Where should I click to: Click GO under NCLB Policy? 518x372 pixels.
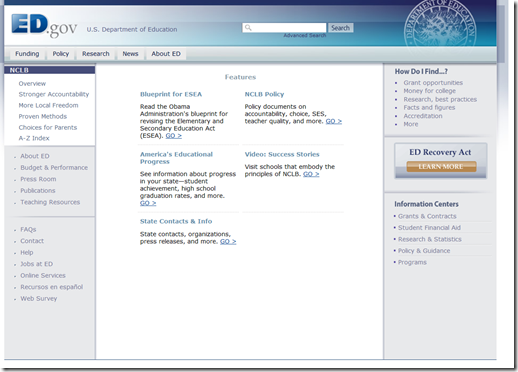pos(334,121)
